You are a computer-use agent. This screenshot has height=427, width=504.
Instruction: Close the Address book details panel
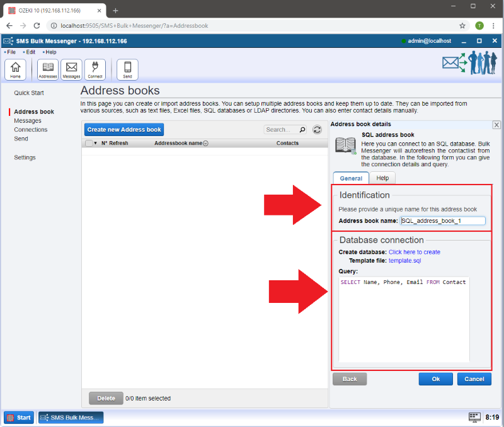click(x=496, y=125)
